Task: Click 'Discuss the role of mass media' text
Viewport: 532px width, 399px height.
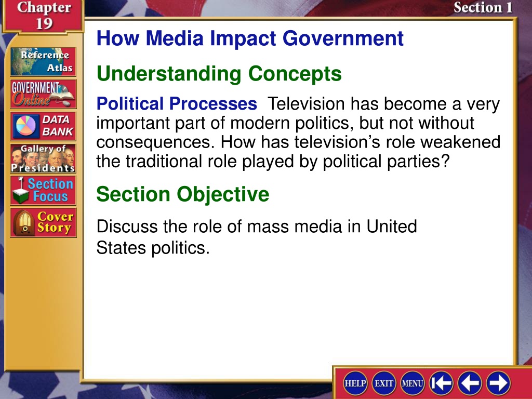Action: coord(219,227)
